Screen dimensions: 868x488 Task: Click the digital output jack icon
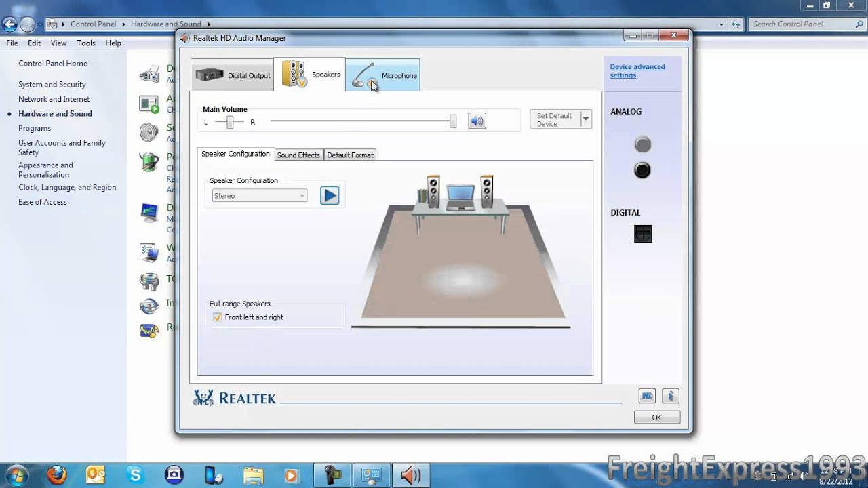coord(643,234)
